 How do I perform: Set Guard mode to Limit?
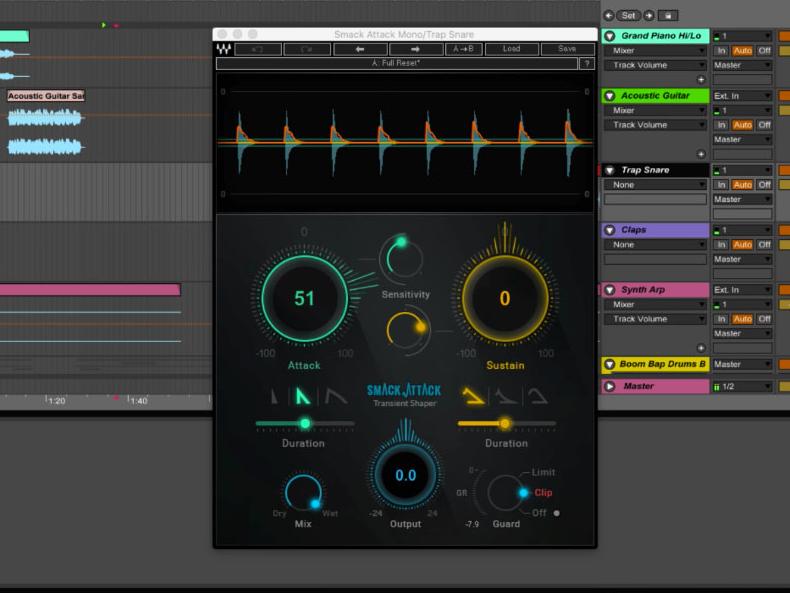(x=543, y=472)
